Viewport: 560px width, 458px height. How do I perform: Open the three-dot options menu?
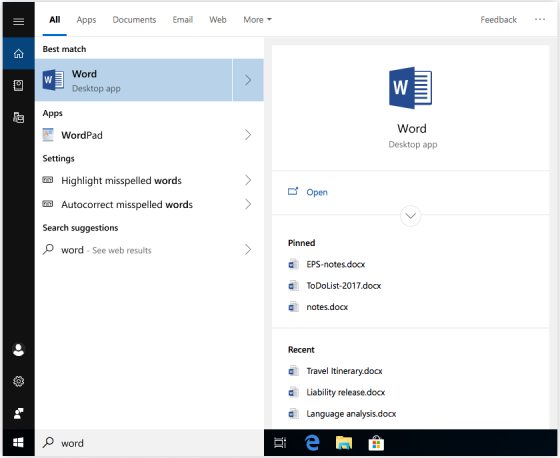(x=540, y=19)
